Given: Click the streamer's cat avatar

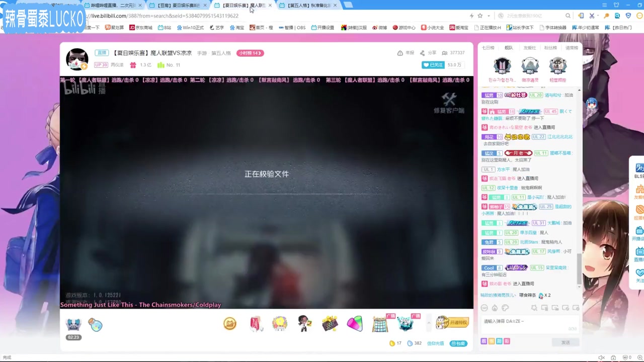Looking at the screenshot, I should (x=77, y=59).
